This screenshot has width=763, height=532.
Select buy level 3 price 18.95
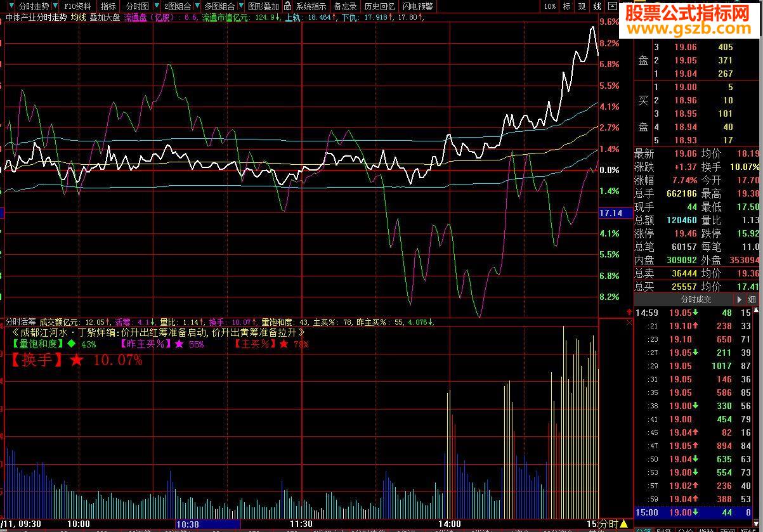point(684,114)
